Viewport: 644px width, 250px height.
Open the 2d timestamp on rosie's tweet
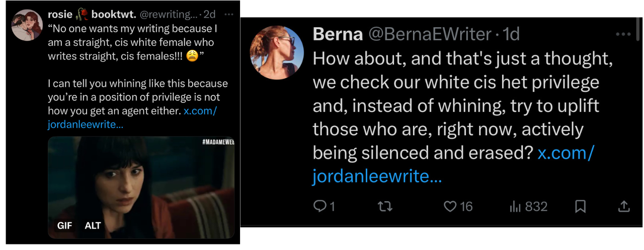[x=209, y=15]
